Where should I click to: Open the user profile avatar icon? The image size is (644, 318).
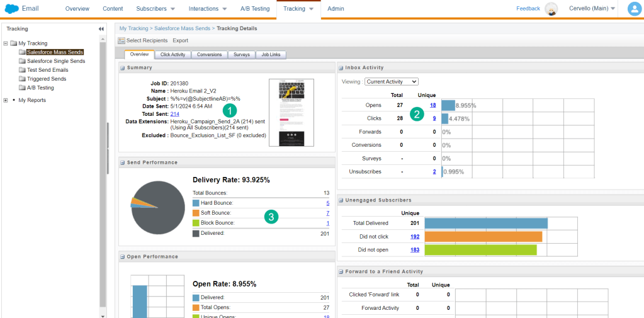tap(634, 9)
